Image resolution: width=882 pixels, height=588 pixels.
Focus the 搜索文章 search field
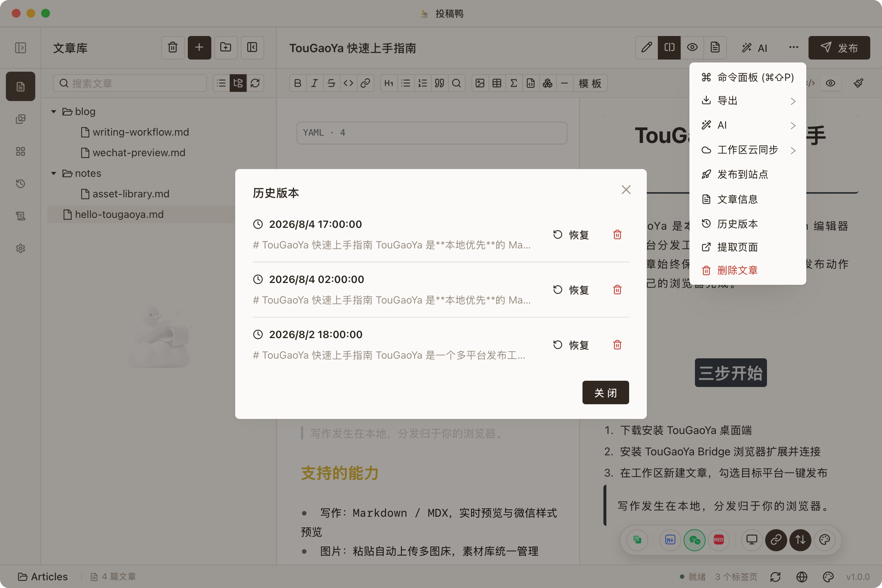(x=130, y=83)
